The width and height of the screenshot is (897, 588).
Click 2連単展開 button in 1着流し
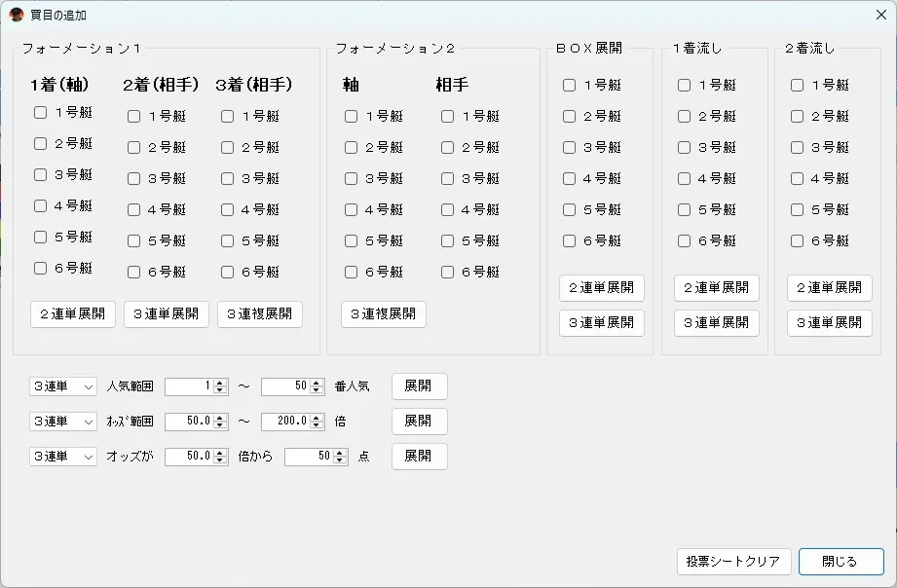(717, 288)
